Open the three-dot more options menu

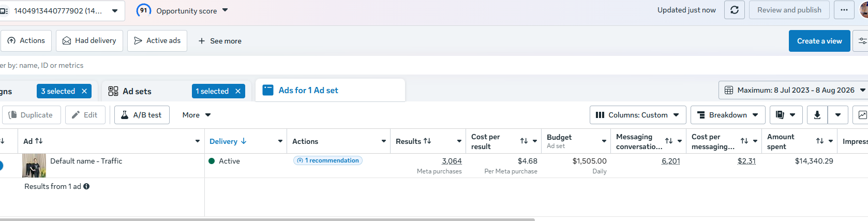(x=844, y=10)
